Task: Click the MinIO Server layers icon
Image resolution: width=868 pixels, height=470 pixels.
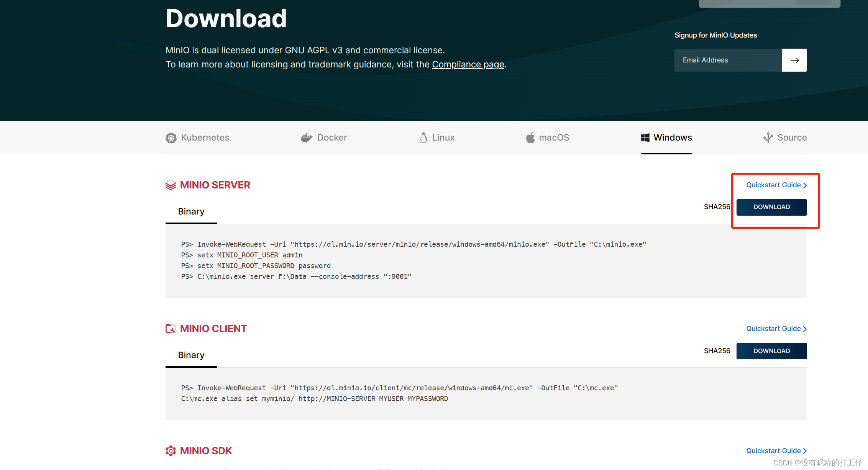Action: pyautogui.click(x=171, y=185)
